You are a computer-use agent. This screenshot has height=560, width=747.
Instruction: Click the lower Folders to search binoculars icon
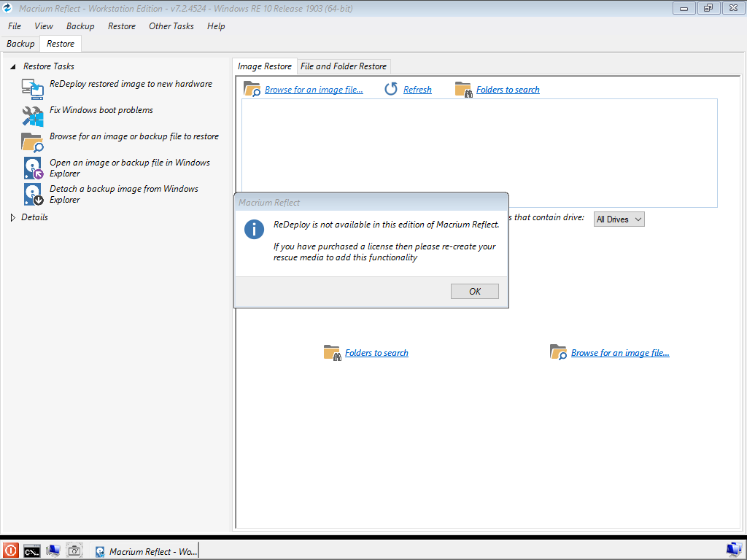tap(332, 353)
